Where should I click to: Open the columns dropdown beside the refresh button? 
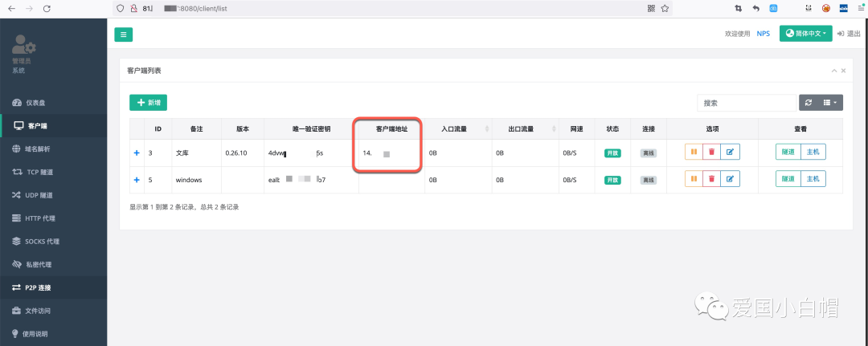(x=829, y=103)
